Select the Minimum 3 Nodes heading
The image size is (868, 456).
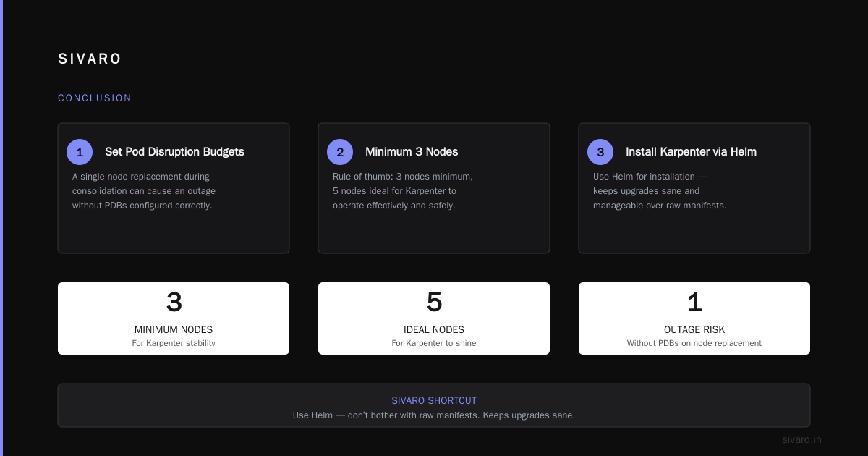pos(412,152)
